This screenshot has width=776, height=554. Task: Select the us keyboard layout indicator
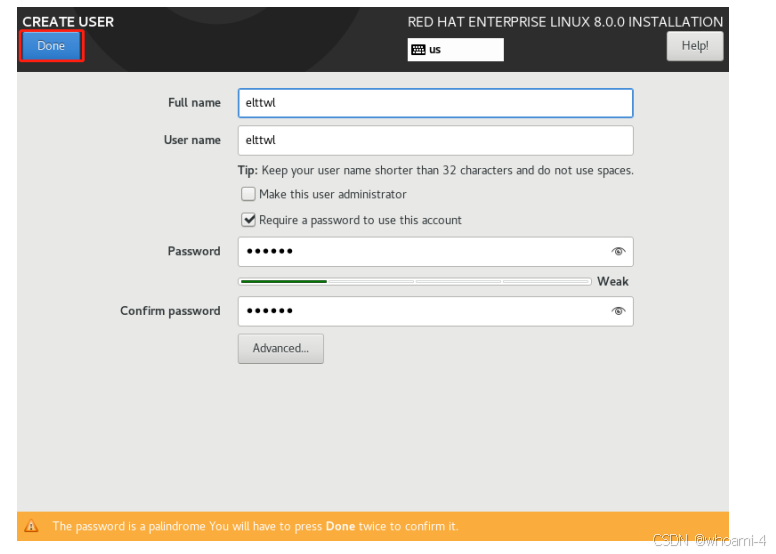tap(455, 50)
